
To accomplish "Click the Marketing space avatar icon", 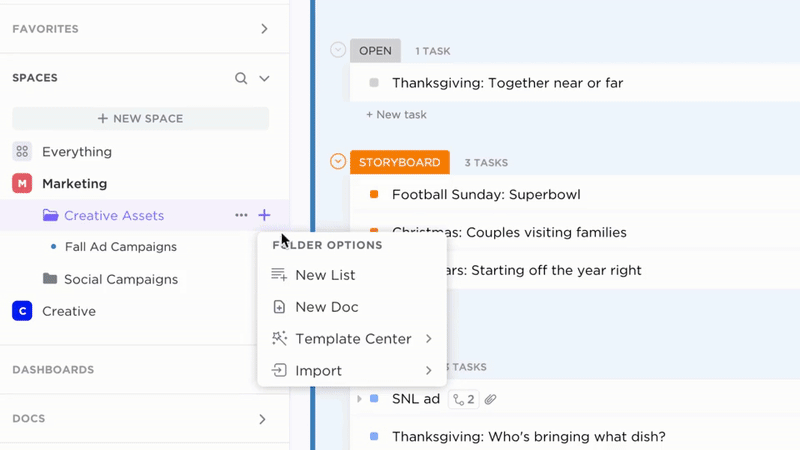I will coord(22,184).
